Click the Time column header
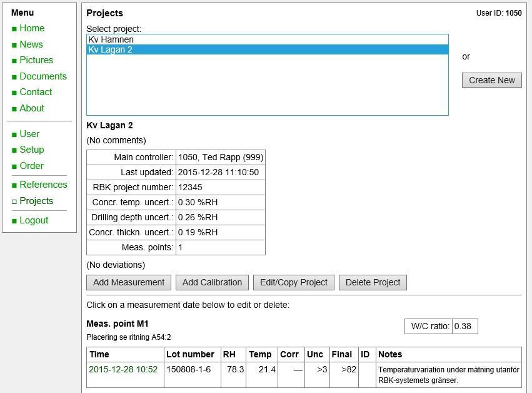This screenshot has height=393, width=532. click(x=99, y=354)
